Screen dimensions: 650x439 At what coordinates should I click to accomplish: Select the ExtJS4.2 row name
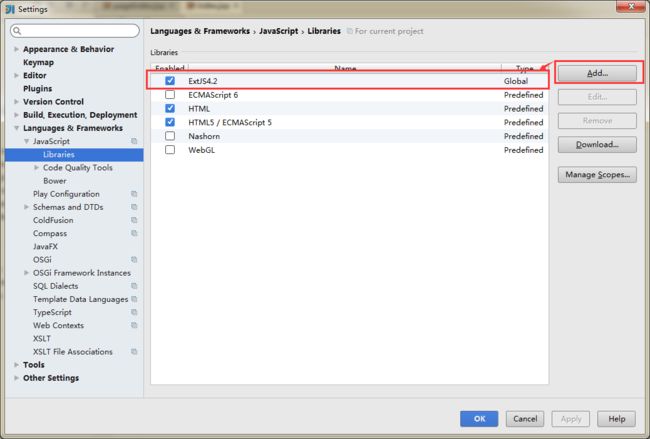[x=203, y=81]
